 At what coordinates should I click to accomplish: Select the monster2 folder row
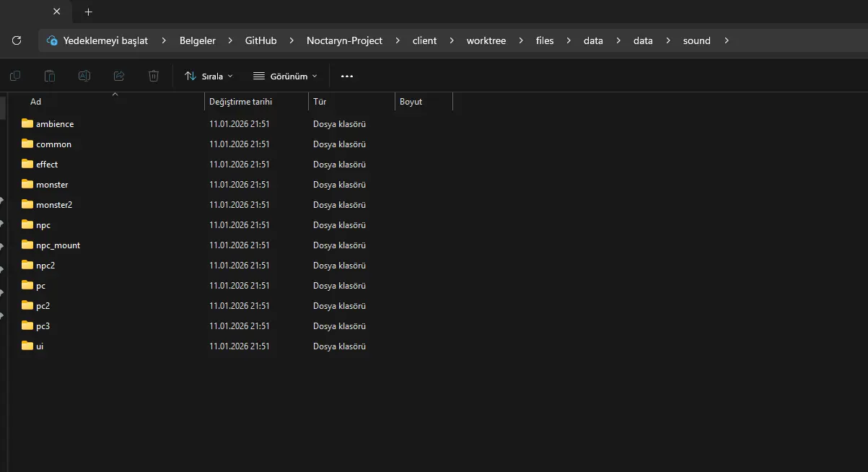pos(54,205)
